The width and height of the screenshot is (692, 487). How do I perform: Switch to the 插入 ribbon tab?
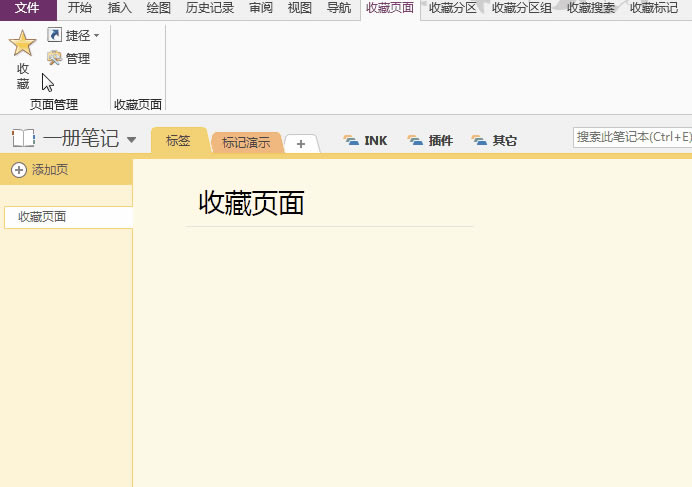click(120, 8)
